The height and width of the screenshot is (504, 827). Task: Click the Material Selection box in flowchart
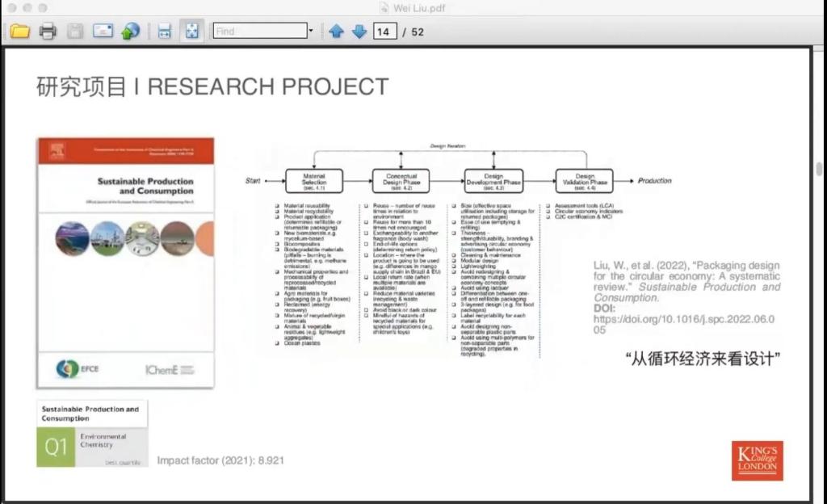tap(314, 181)
